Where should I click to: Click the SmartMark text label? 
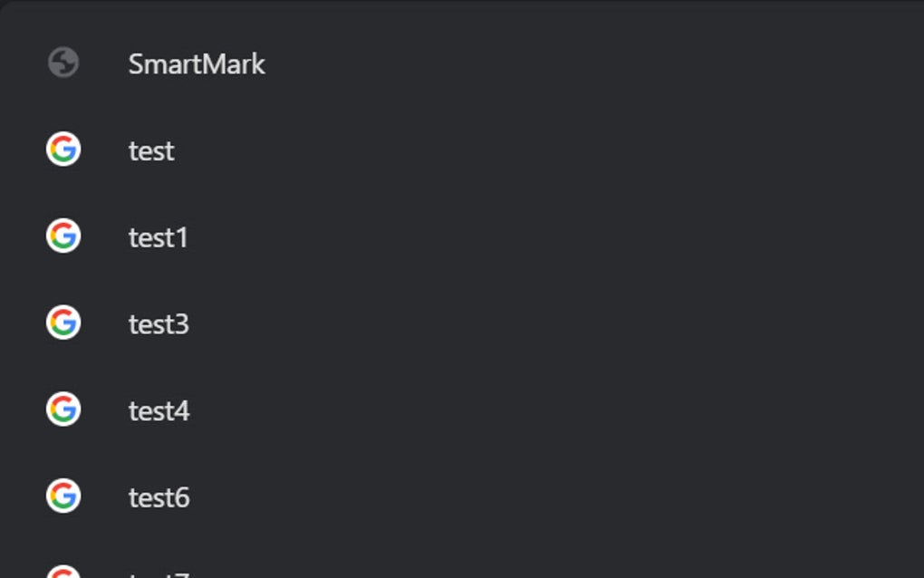click(197, 64)
